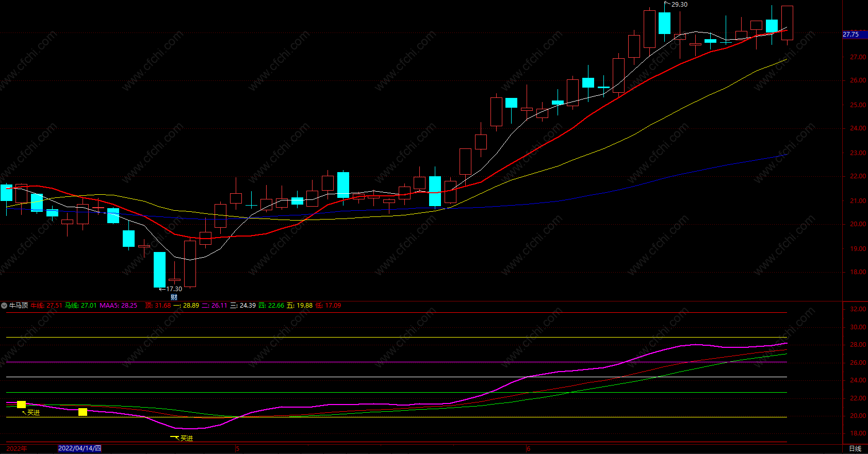The image size is (868, 454).
Task: Select the 牛线: 27.51 indicator value
Action: [x=46, y=306]
